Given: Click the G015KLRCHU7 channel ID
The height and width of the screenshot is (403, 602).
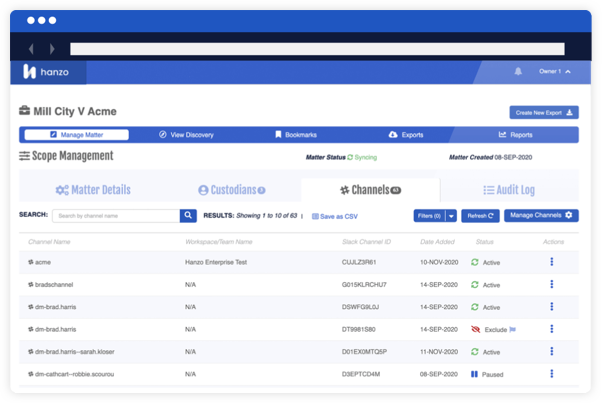Looking at the screenshot, I should [x=364, y=284].
